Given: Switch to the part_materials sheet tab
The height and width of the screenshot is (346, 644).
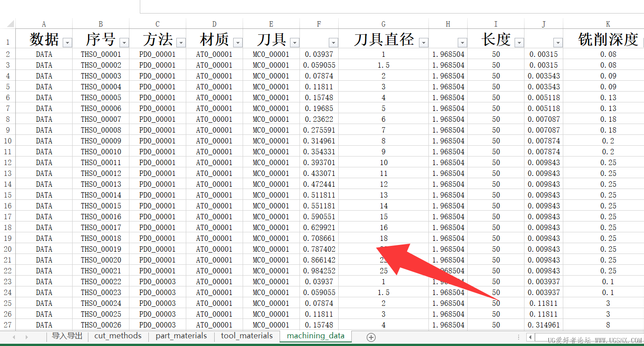Looking at the screenshot, I should [181, 336].
